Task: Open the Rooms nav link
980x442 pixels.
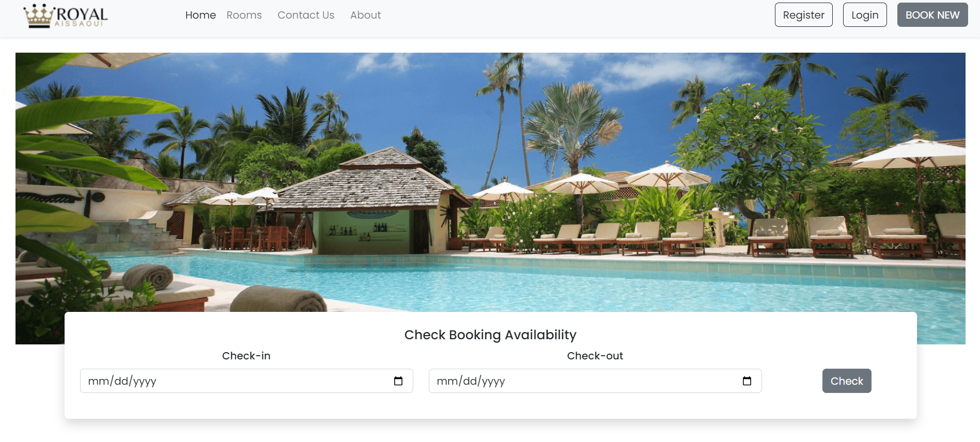Action: [244, 15]
